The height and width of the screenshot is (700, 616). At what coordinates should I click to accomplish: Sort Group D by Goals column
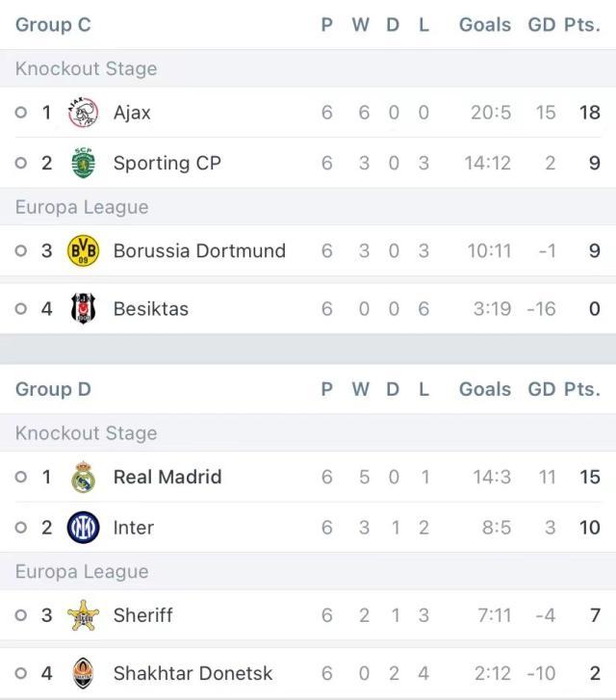click(485, 389)
